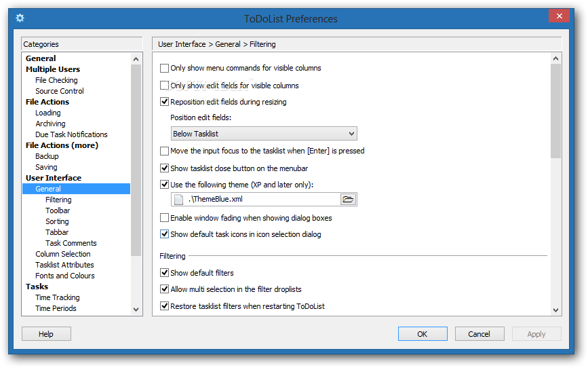The height and width of the screenshot is (368, 588).
Task: Check 'Move the input focus to the tasklist'
Action: coord(164,151)
